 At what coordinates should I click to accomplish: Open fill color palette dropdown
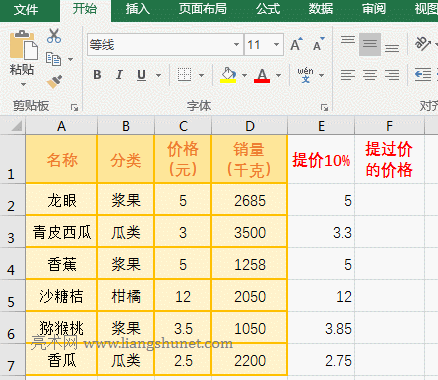click(244, 75)
